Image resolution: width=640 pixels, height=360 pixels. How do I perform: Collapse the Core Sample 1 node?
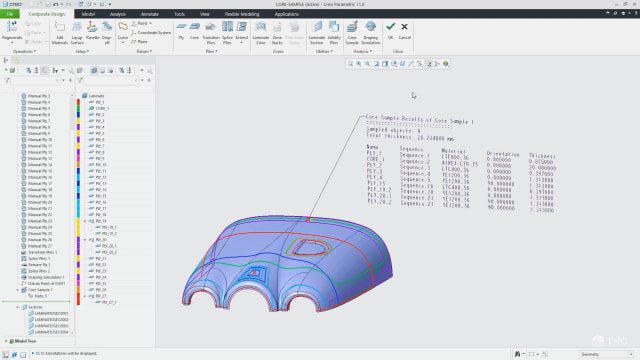[x=18, y=290]
